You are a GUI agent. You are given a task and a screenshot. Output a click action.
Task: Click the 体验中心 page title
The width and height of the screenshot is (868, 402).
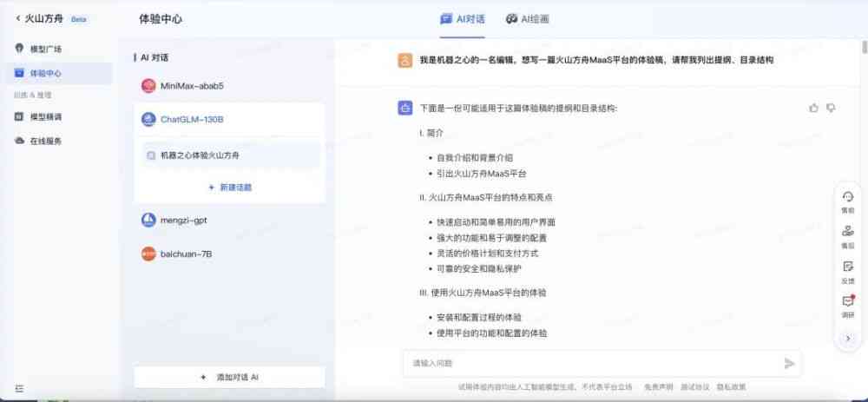161,19
